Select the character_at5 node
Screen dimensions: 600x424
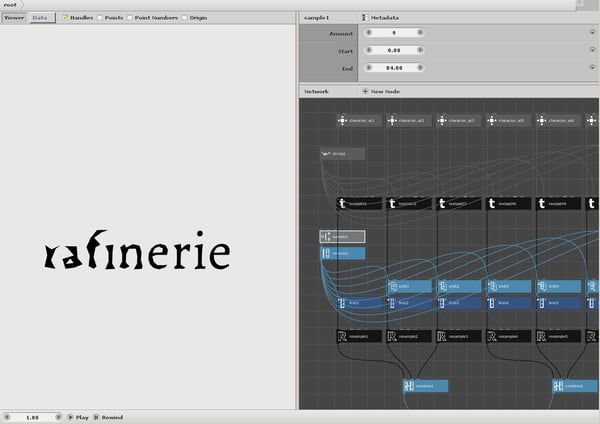tap(508, 121)
